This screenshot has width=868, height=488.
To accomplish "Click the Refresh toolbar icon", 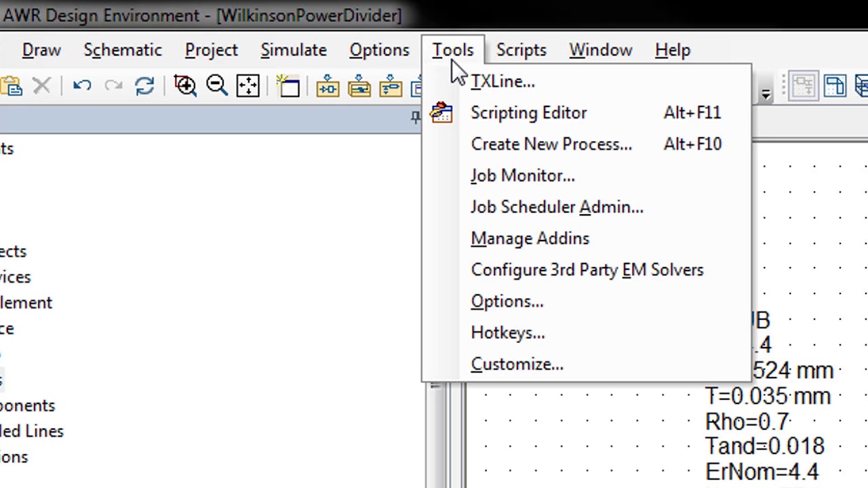I will 144,86.
